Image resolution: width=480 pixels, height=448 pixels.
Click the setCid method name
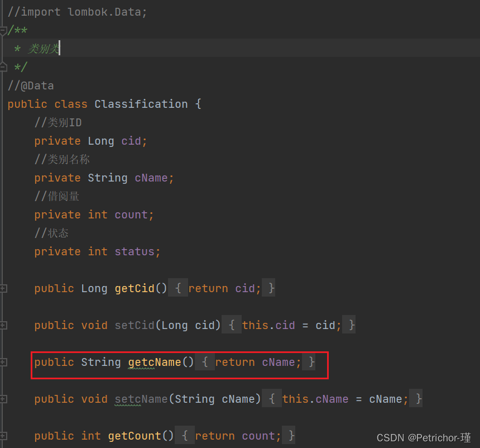[x=135, y=325]
